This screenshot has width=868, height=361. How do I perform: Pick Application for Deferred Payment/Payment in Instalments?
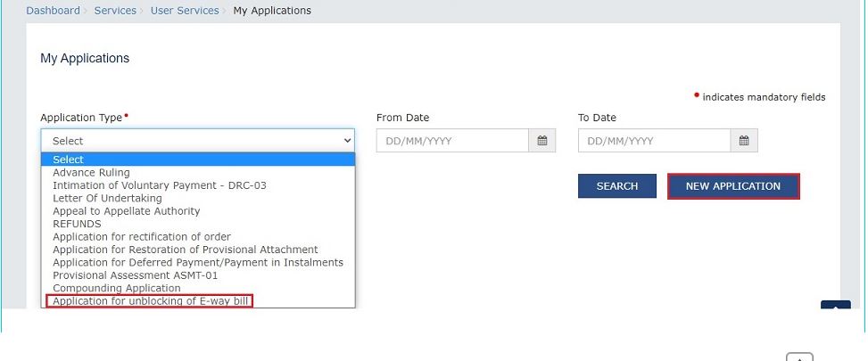198,262
